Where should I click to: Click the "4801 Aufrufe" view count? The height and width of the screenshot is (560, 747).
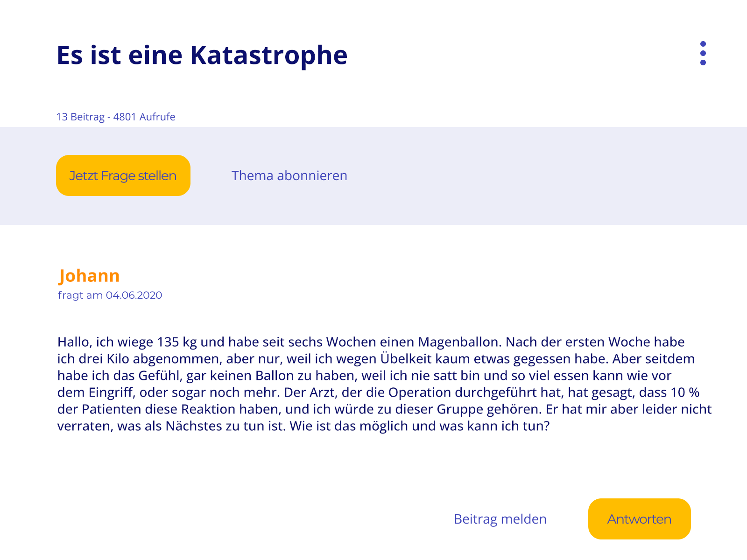click(x=144, y=117)
